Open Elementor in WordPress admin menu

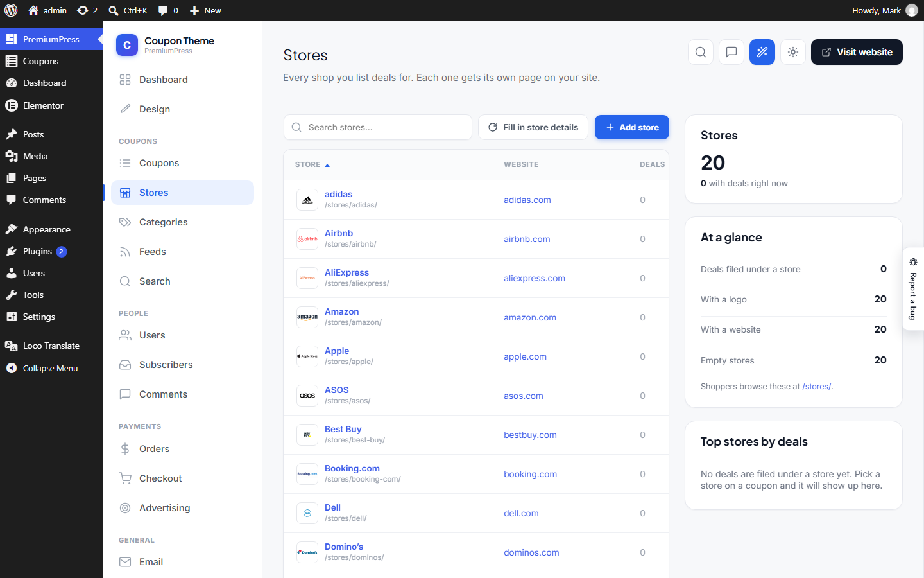(51, 105)
